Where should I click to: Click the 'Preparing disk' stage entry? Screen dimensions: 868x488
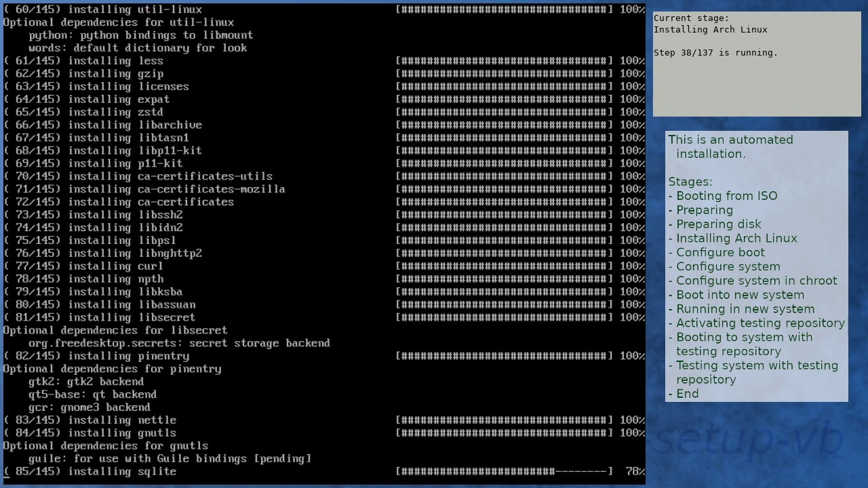tap(715, 224)
